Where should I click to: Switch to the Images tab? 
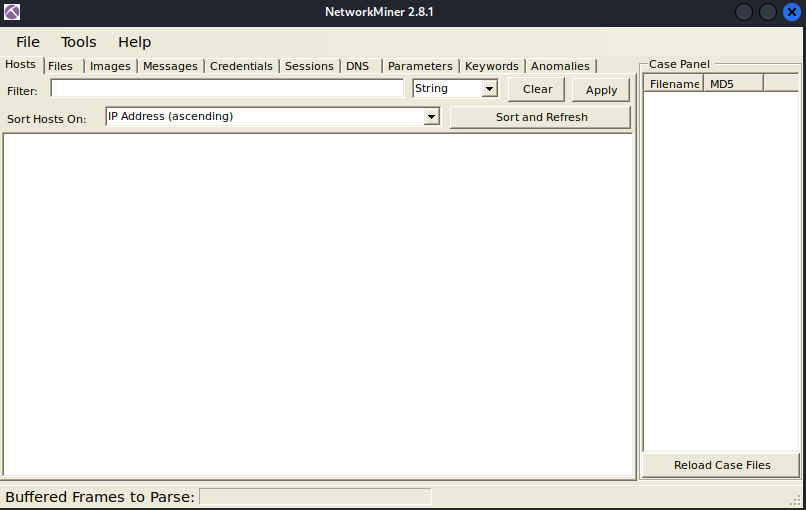point(110,66)
